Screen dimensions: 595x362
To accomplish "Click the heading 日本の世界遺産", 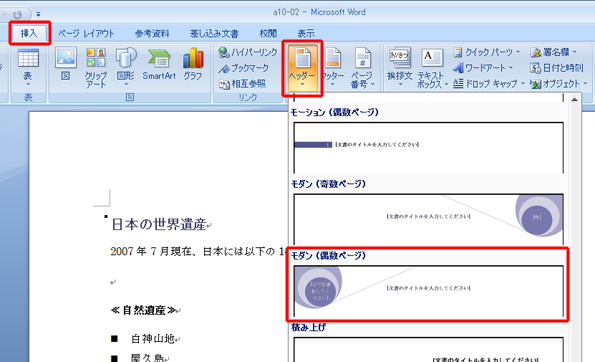I will point(159,225).
